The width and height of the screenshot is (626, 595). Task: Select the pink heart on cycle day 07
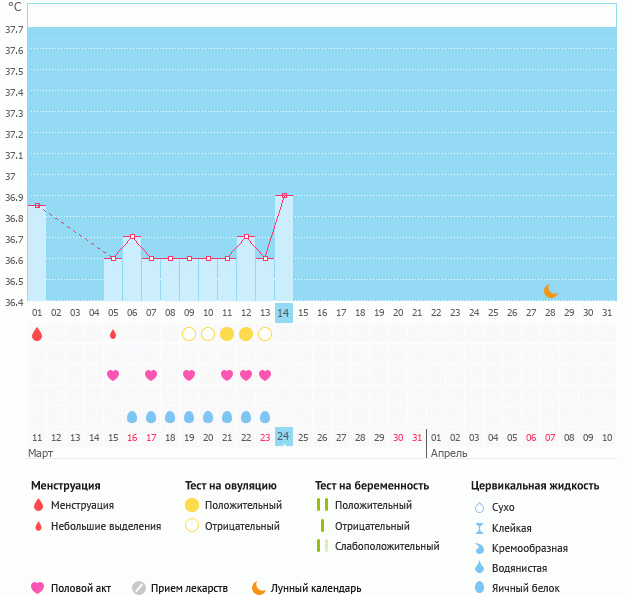151,375
